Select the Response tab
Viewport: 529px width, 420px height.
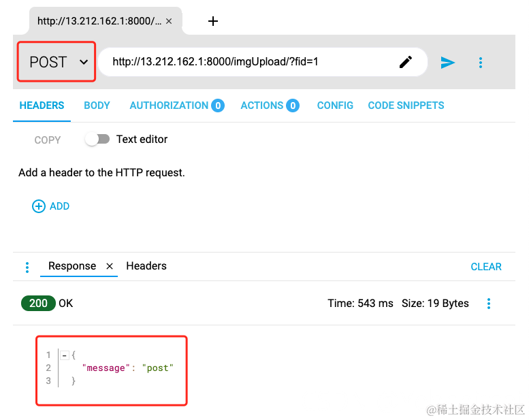tap(72, 266)
